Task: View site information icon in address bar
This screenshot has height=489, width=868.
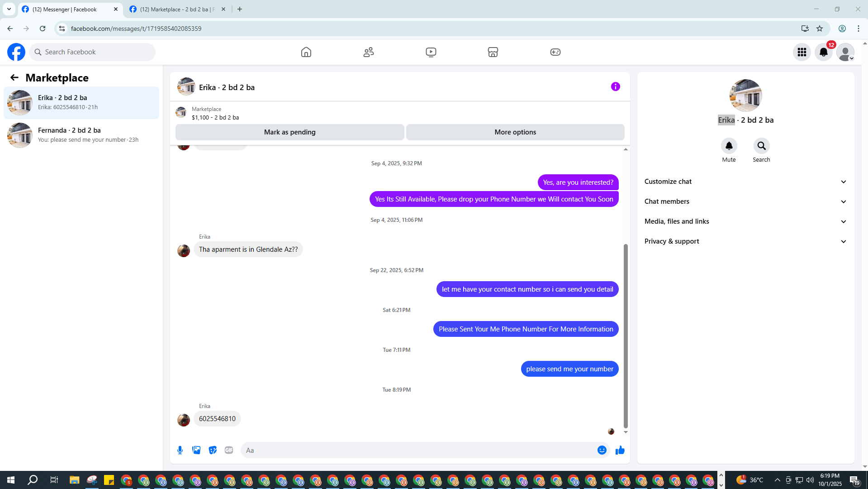Action: [62, 29]
